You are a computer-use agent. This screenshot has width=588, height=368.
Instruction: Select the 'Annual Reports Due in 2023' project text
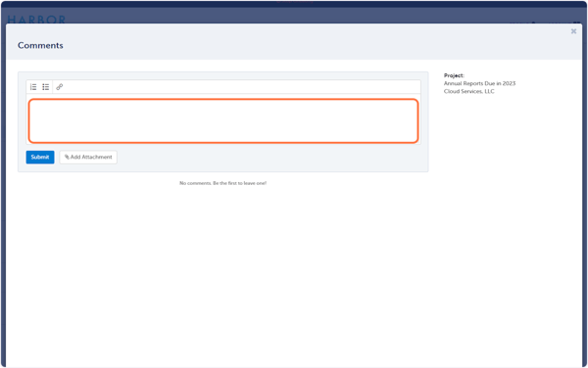click(479, 83)
